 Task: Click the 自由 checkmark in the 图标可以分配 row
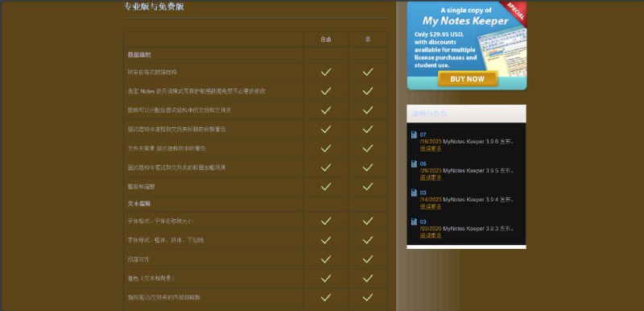coord(326,110)
